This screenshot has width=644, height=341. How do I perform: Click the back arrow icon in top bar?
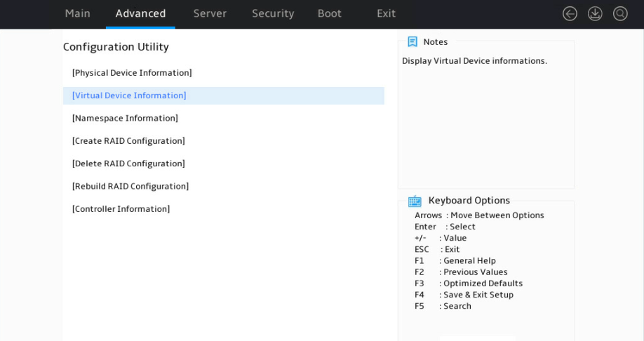tap(570, 13)
